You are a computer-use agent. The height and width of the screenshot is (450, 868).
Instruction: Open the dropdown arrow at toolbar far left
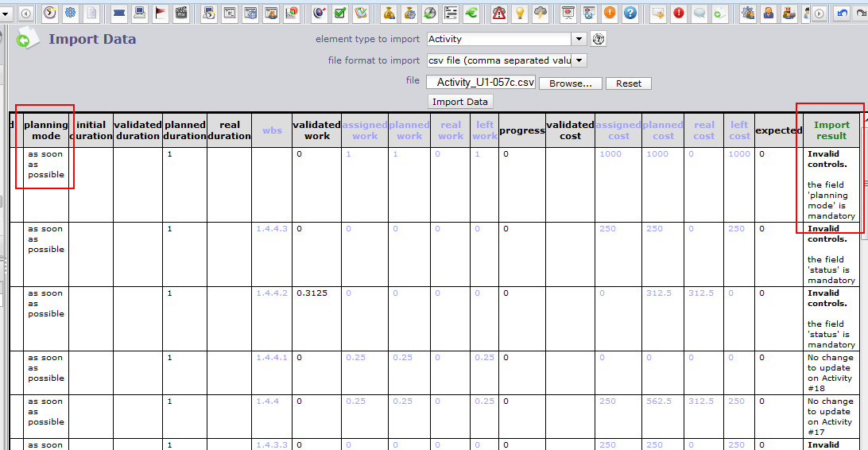(5, 13)
